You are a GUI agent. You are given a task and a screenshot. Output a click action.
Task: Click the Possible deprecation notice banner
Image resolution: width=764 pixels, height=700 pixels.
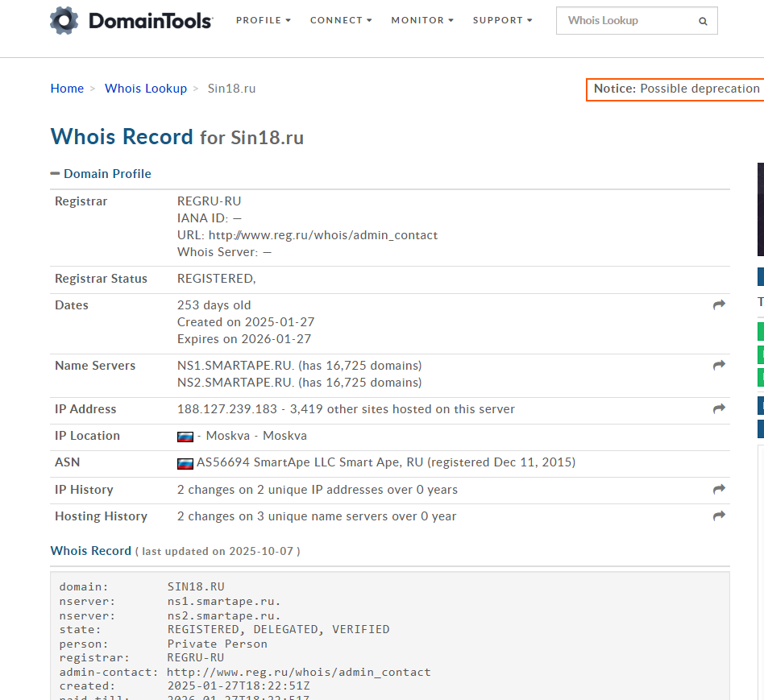point(675,89)
